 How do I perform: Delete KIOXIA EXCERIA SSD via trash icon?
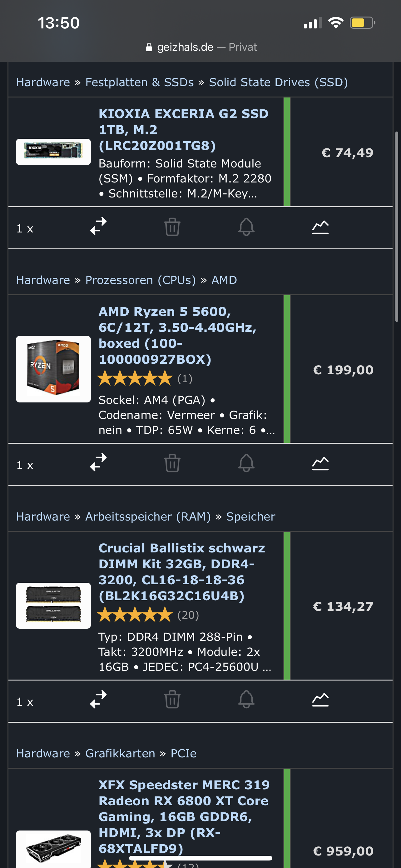coord(172,227)
